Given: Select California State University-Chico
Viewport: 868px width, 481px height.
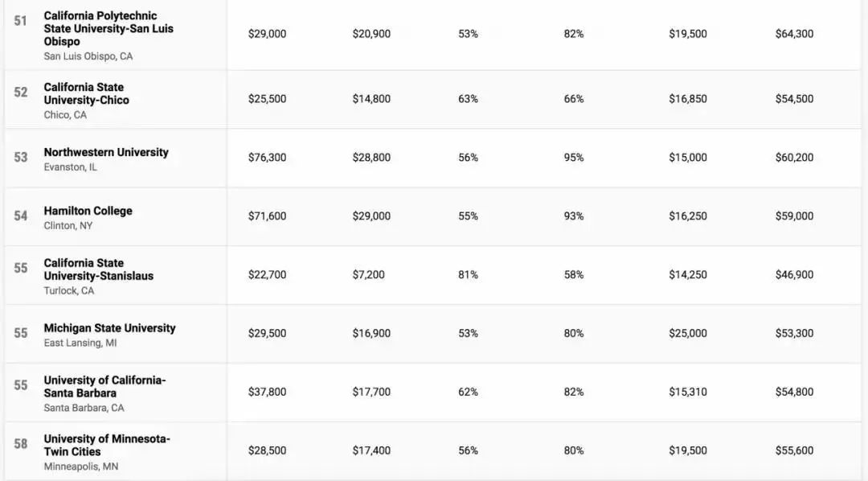Looking at the screenshot, I should coord(86,93).
